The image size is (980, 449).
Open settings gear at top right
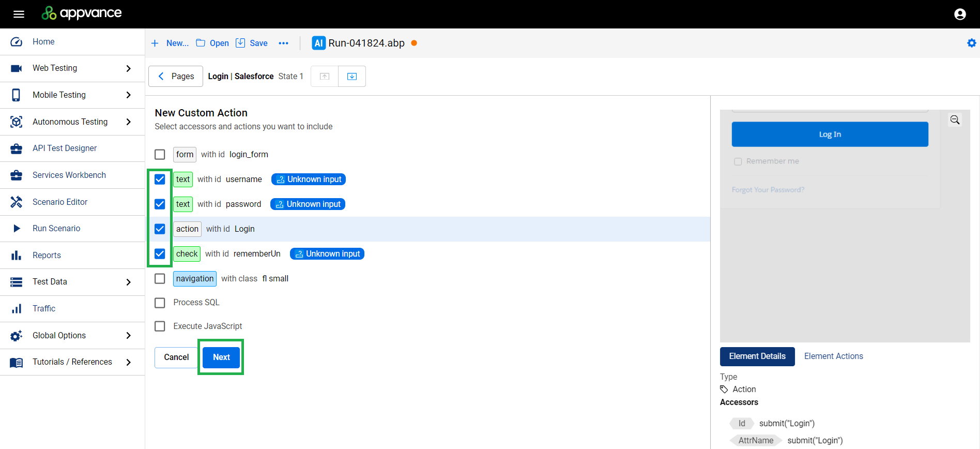coord(972,43)
